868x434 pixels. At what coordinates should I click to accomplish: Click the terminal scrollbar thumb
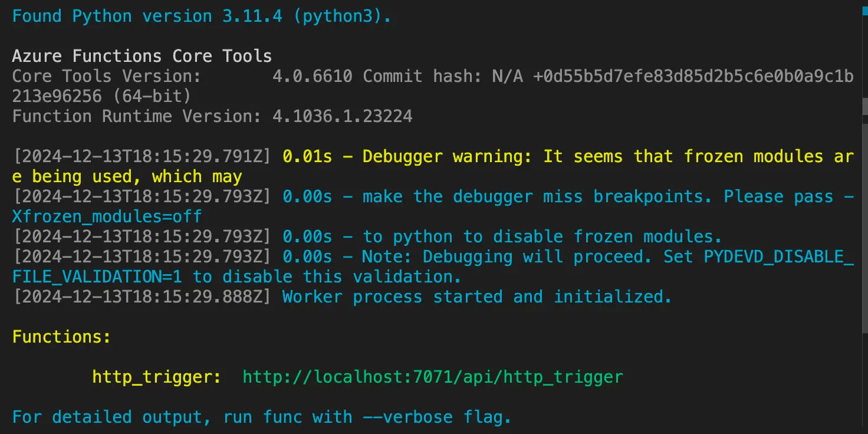pyautogui.click(x=864, y=106)
